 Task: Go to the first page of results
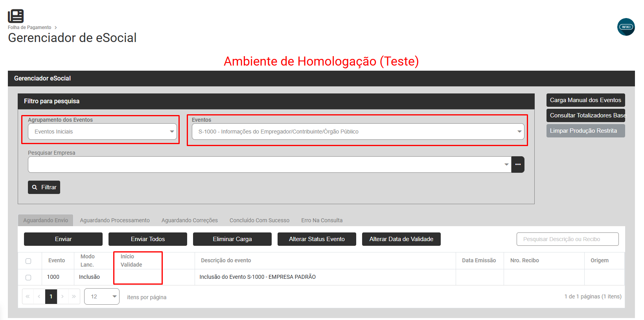point(28,296)
